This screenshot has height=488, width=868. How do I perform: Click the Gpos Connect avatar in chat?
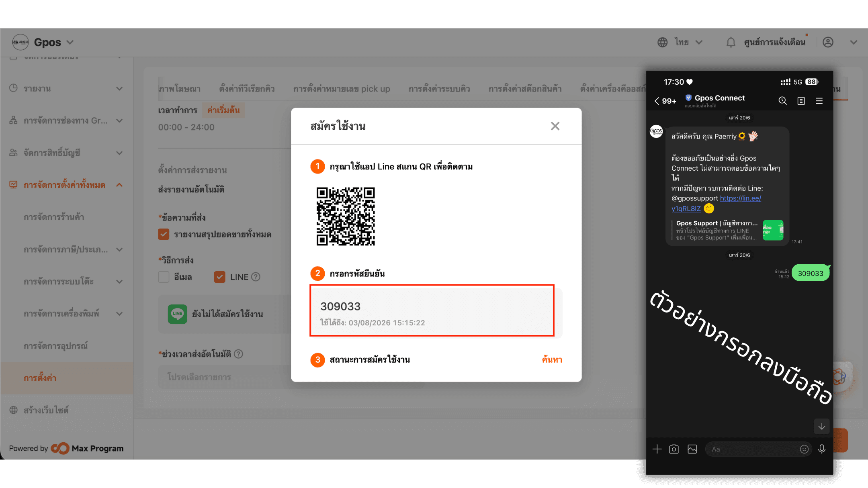pos(656,131)
